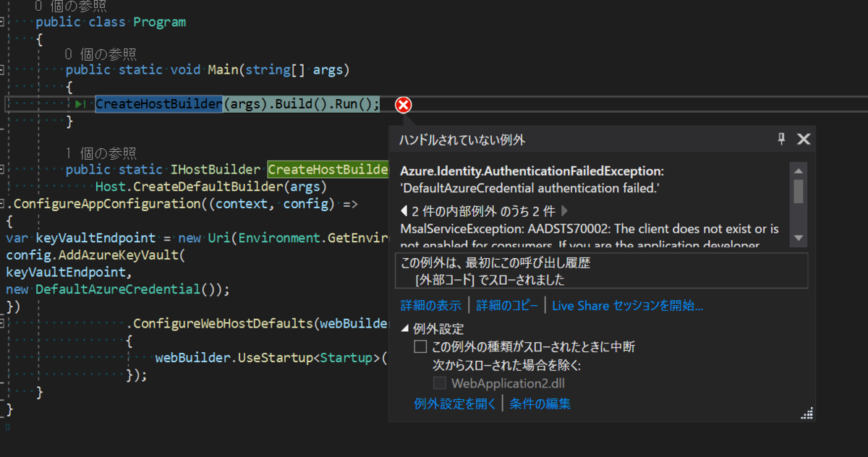Click .ConfigureWebHostDefaults line
868x457 pixels.
click(x=257, y=323)
